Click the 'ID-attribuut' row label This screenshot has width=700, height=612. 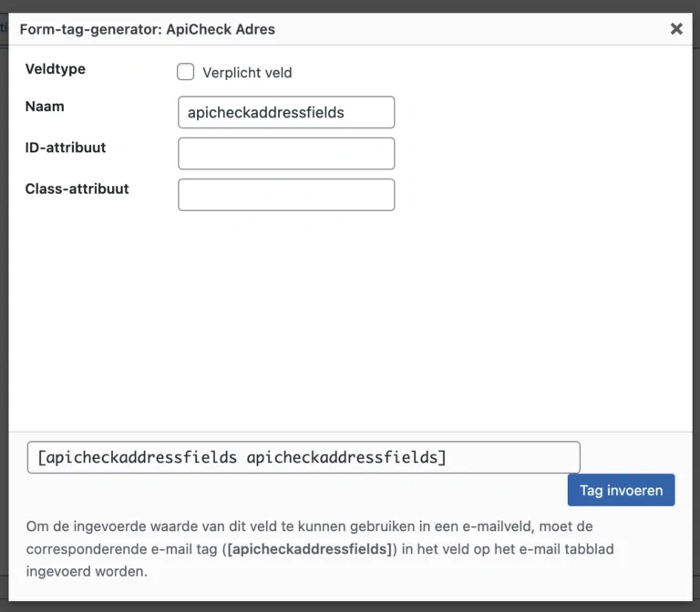pyautogui.click(x=66, y=148)
